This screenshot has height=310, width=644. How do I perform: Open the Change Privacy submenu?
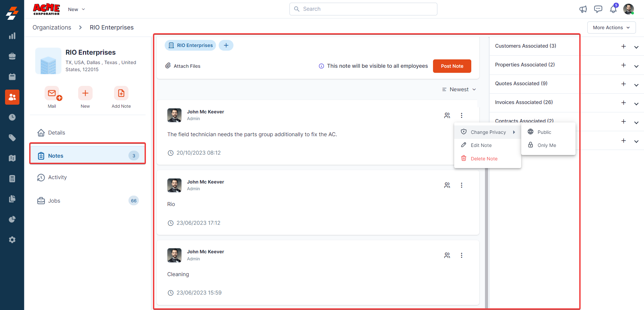488,132
